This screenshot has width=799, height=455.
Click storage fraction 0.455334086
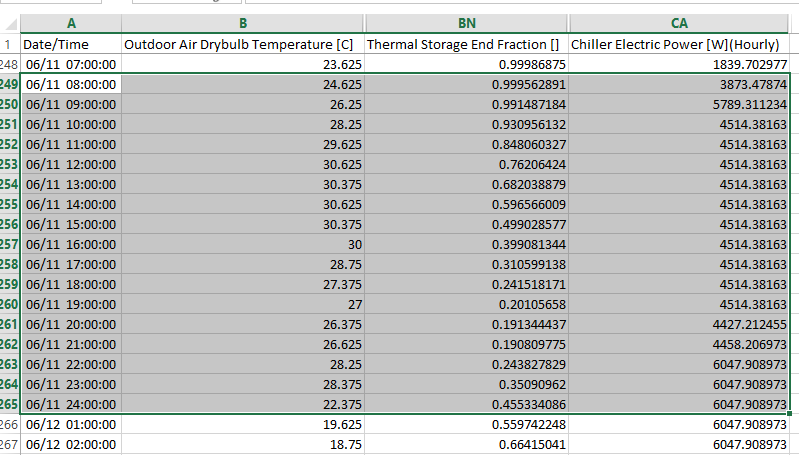tap(467, 405)
